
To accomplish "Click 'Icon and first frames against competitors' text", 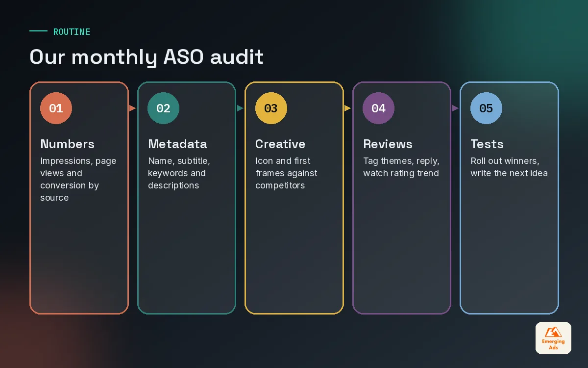I will (x=286, y=173).
